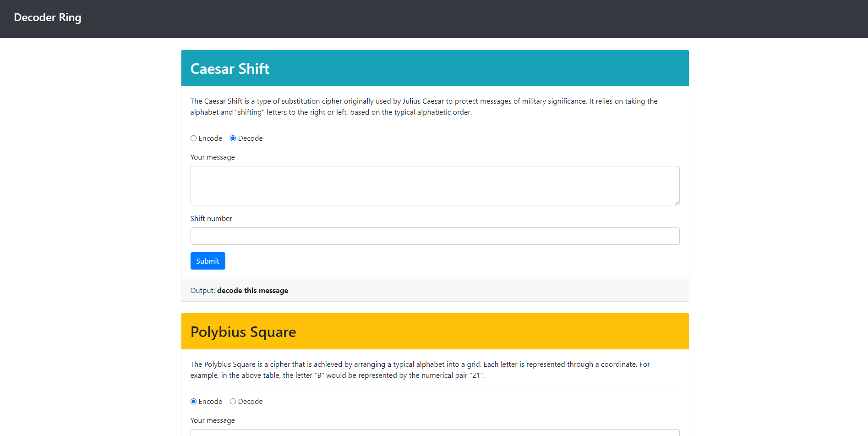The height and width of the screenshot is (436, 868).
Task: Choose the Decode radio button under Polybius Square
Action: tap(233, 402)
